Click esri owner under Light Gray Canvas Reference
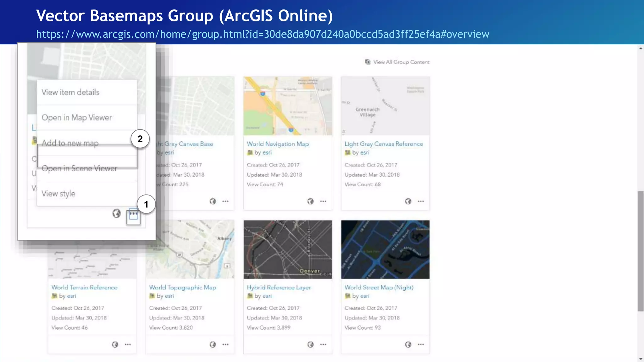Image resolution: width=644 pixels, height=362 pixels. click(365, 152)
